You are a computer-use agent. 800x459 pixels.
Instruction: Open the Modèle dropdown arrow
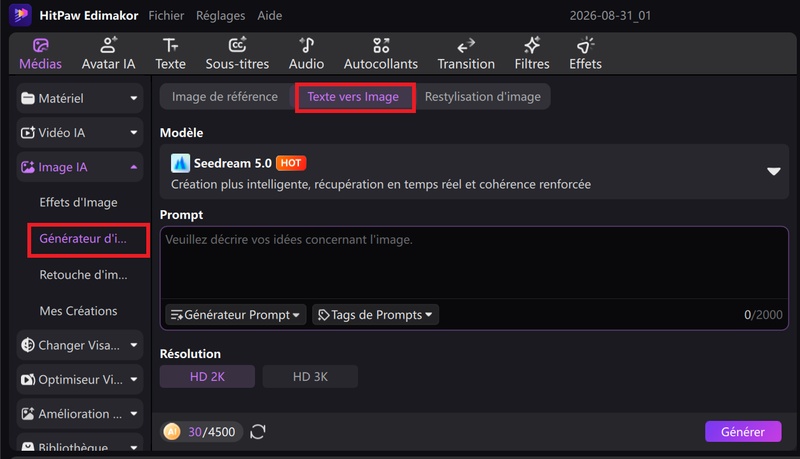coord(773,171)
